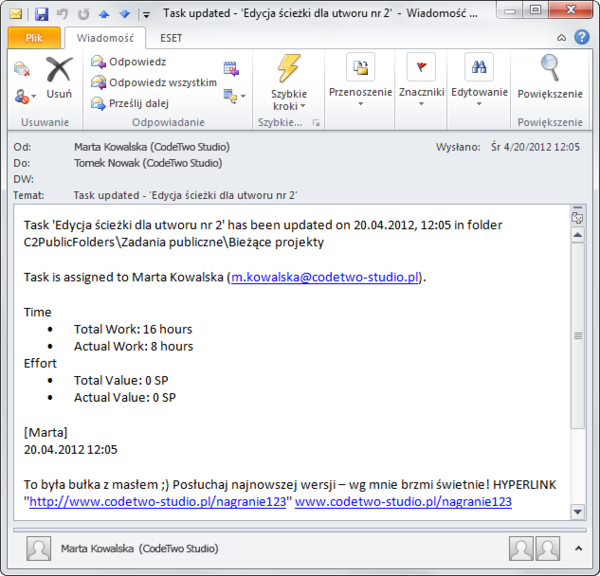
Task: Click the Przenoszenie move icon
Action: coord(360,67)
